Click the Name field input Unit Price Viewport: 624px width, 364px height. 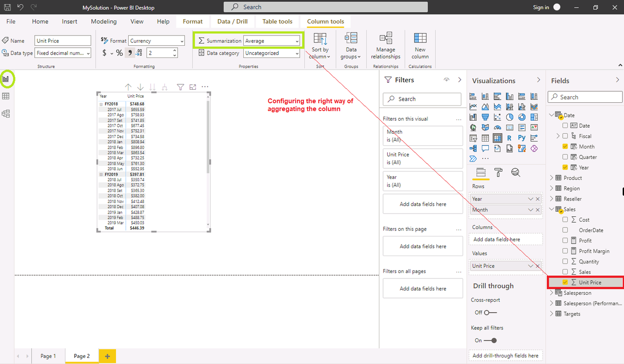63,41
